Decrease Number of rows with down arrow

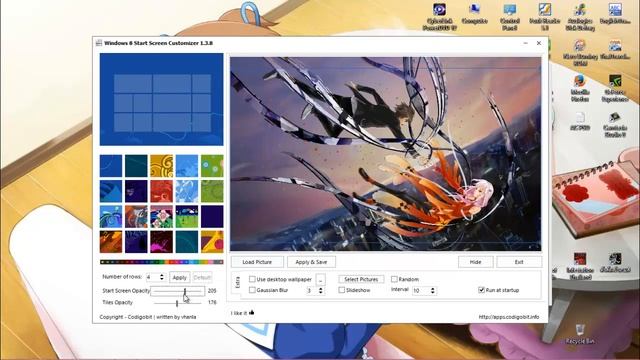click(162, 279)
